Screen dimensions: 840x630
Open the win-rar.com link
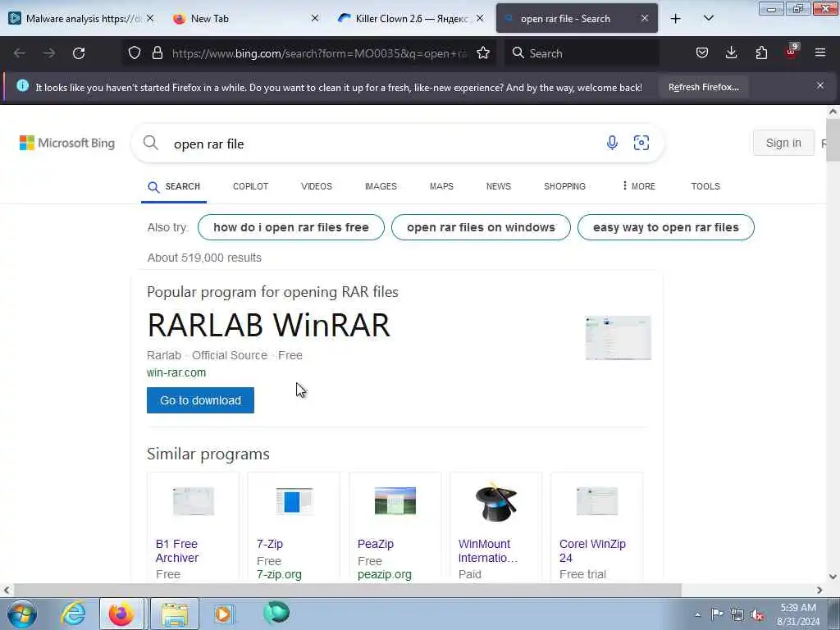pyautogui.click(x=176, y=372)
